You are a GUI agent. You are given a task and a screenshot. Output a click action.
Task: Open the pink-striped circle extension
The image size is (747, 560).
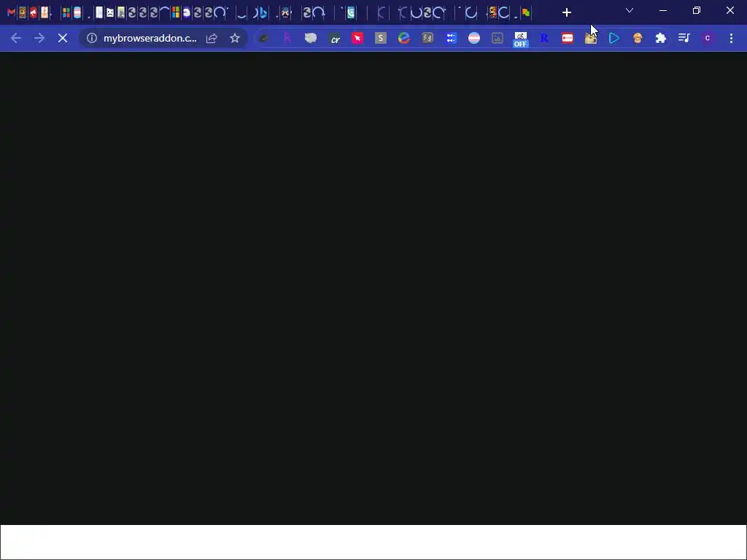click(x=474, y=38)
